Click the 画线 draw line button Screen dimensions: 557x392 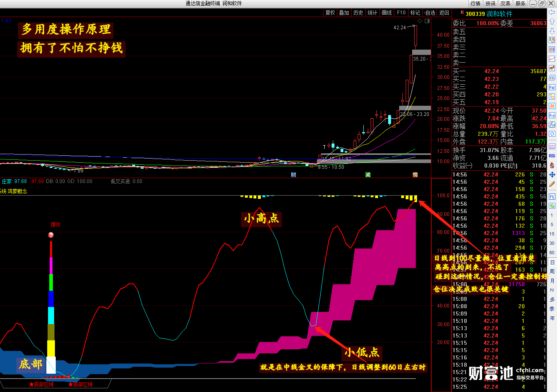(387, 13)
